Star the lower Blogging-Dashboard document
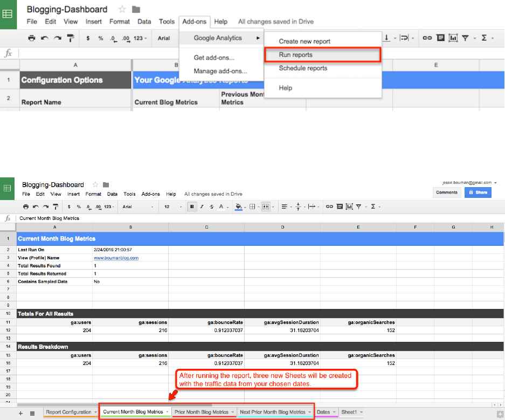The height and width of the screenshot is (420, 505). tap(95, 184)
